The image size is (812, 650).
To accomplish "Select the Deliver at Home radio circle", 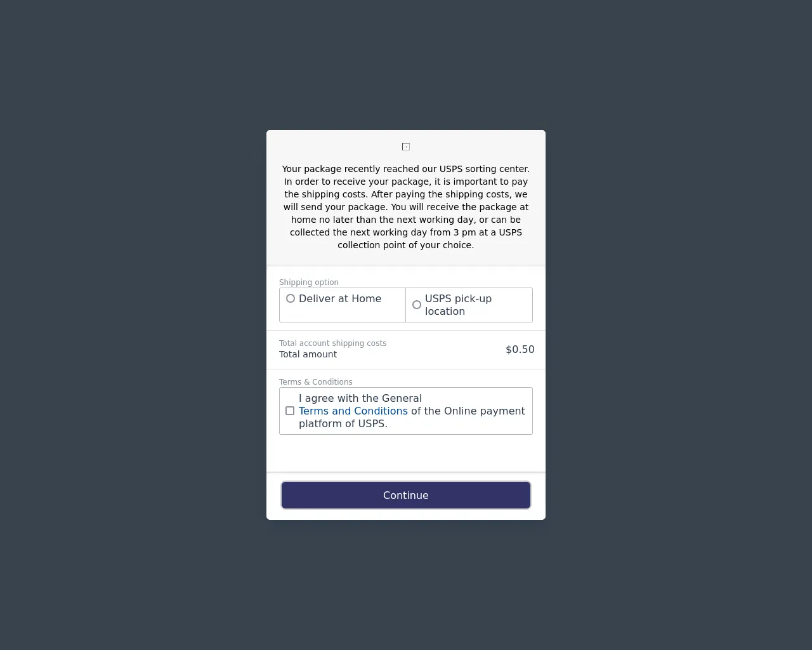I will (x=291, y=298).
